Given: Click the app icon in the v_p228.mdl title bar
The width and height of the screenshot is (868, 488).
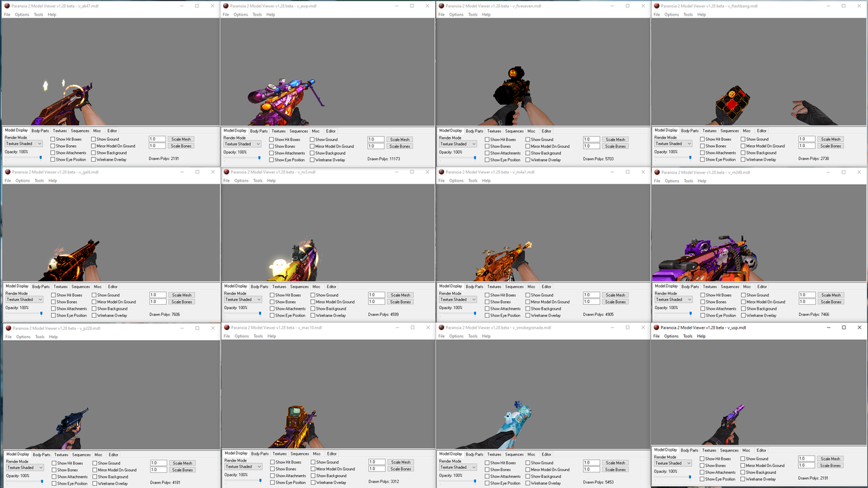Looking at the screenshot, I should [x=8, y=328].
